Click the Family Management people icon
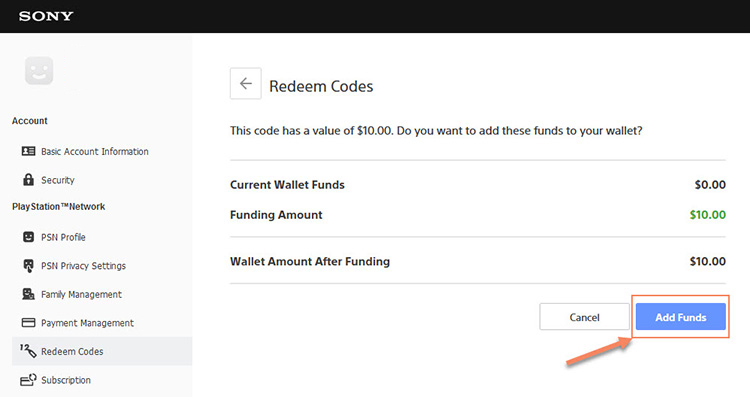This screenshot has width=750, height=397. tap(28, 294)
